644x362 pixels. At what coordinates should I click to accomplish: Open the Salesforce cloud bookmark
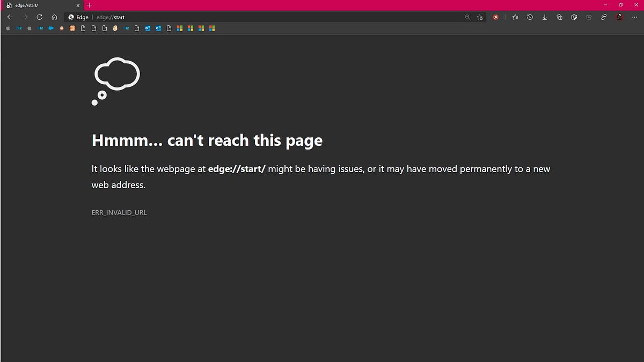tap(51, 28)
